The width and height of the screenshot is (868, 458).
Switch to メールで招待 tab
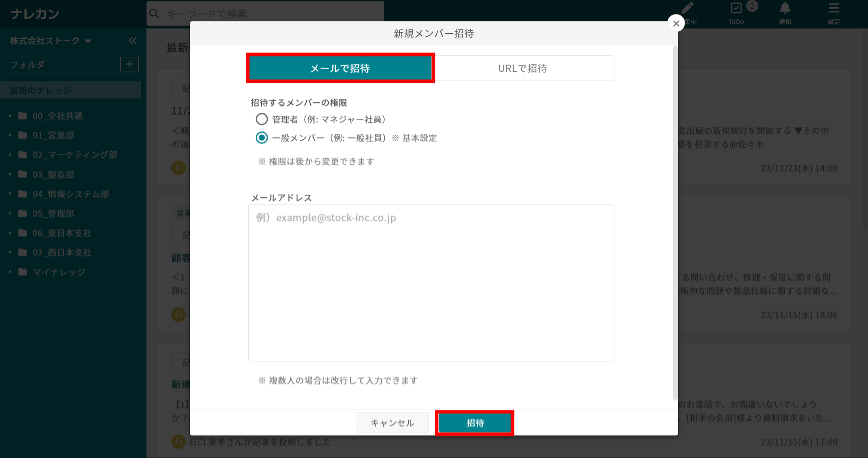340,68
